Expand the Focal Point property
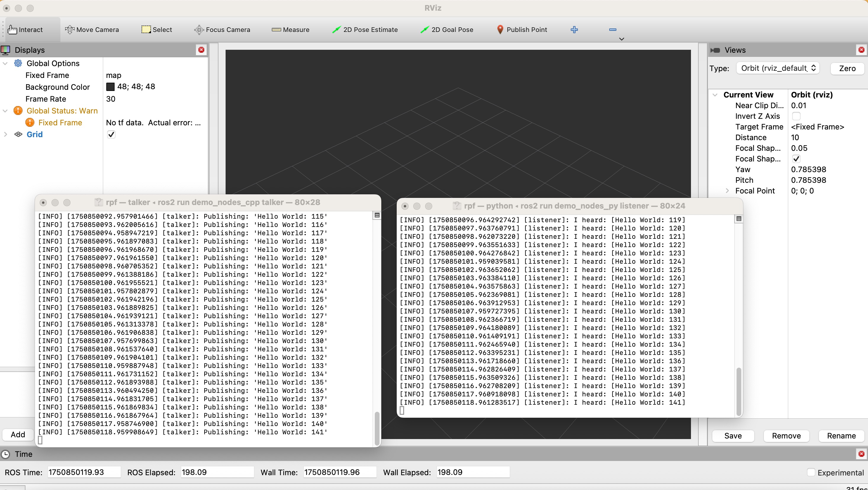 (727, 190)
